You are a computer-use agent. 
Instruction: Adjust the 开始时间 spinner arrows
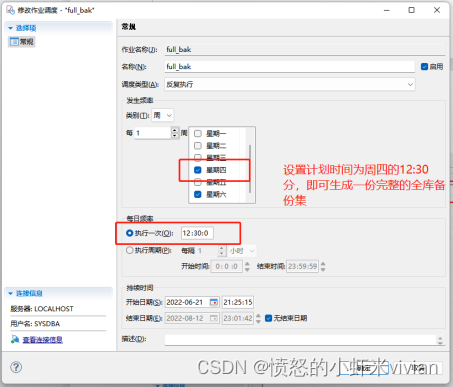[x=247, y=266]
